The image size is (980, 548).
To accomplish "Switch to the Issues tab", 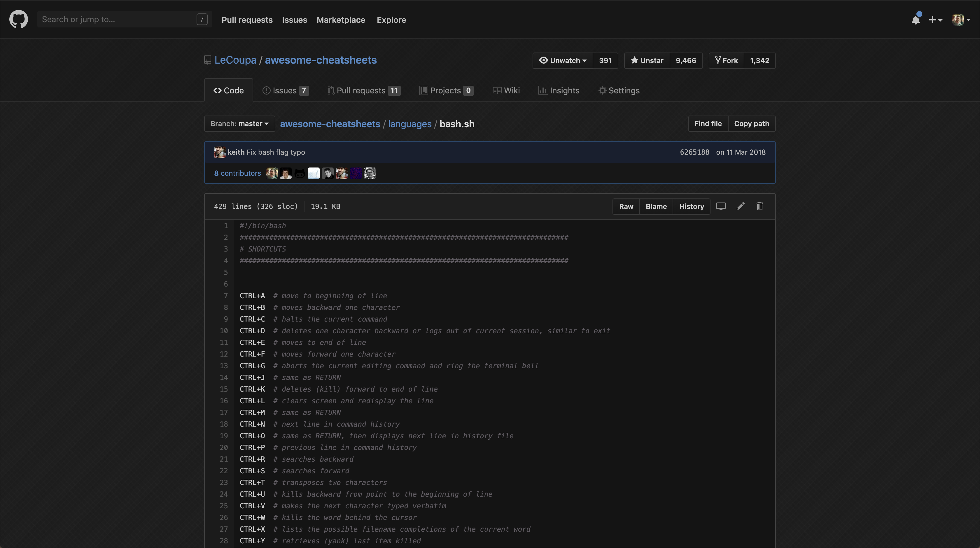I will [285, 90].
